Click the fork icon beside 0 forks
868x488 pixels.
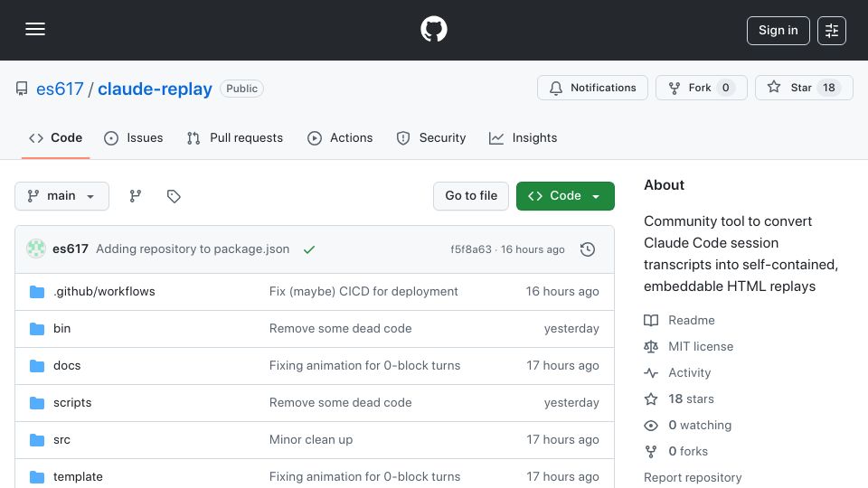pyautogui.click(x=651, y=452)
